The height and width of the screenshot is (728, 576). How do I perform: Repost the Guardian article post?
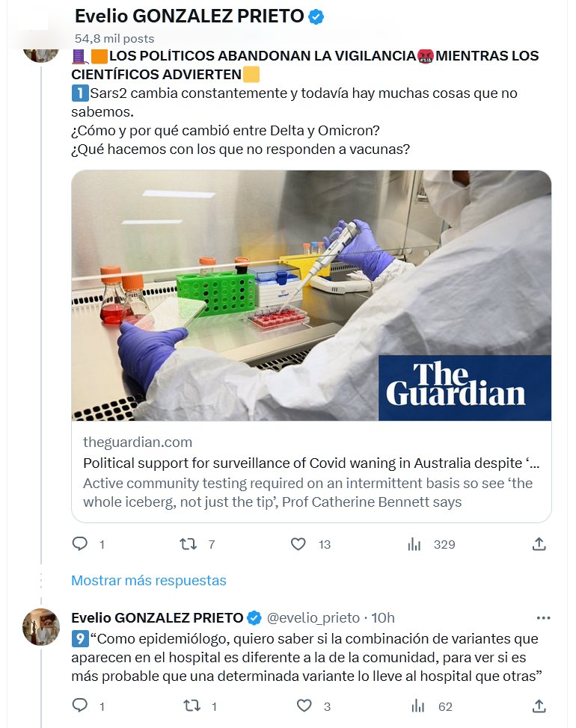pos(189,544)
